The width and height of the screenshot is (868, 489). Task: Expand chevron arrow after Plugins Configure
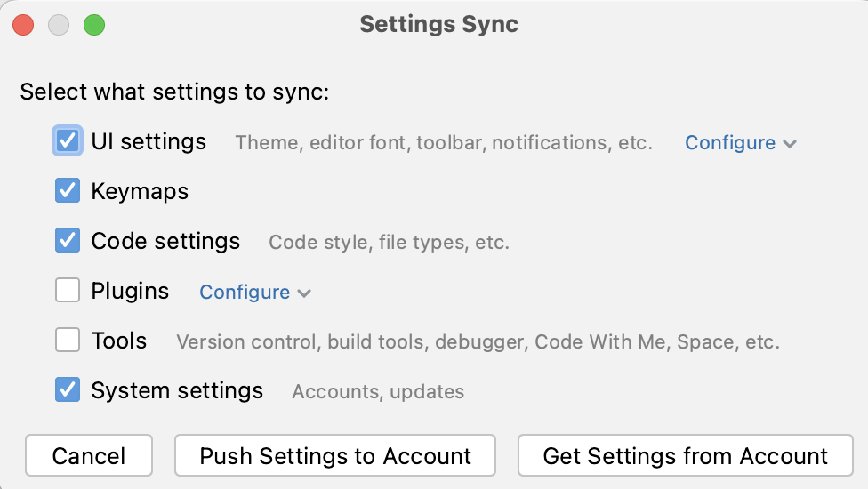pos(304,293)
